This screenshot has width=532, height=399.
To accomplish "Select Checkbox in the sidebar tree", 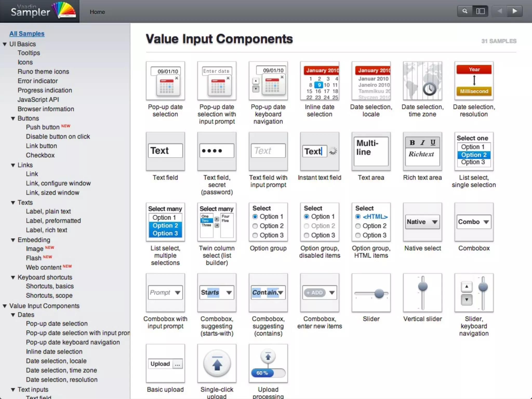I will [40, 155].
